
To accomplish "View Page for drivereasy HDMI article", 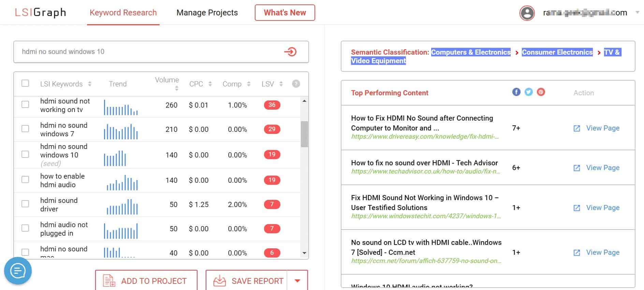I will click(603, 128).
